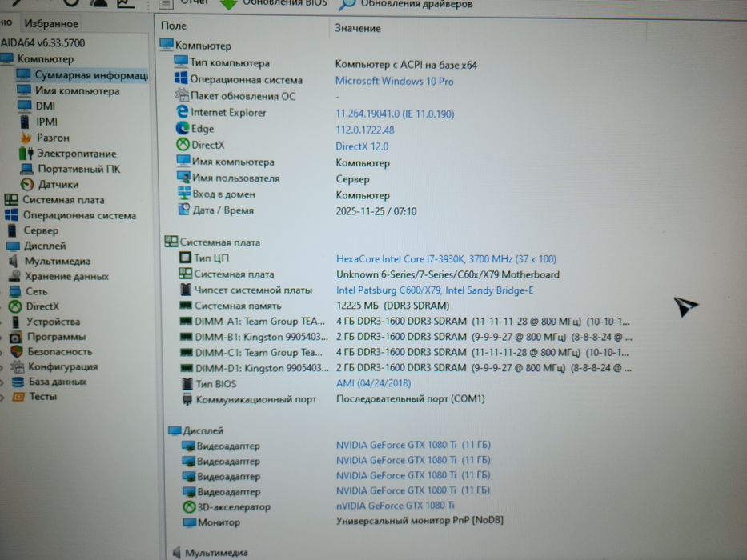The height and width of the screenshot is (560, 747).
Task: Open Имя компьютера tree item
Action: pos(77,91)
